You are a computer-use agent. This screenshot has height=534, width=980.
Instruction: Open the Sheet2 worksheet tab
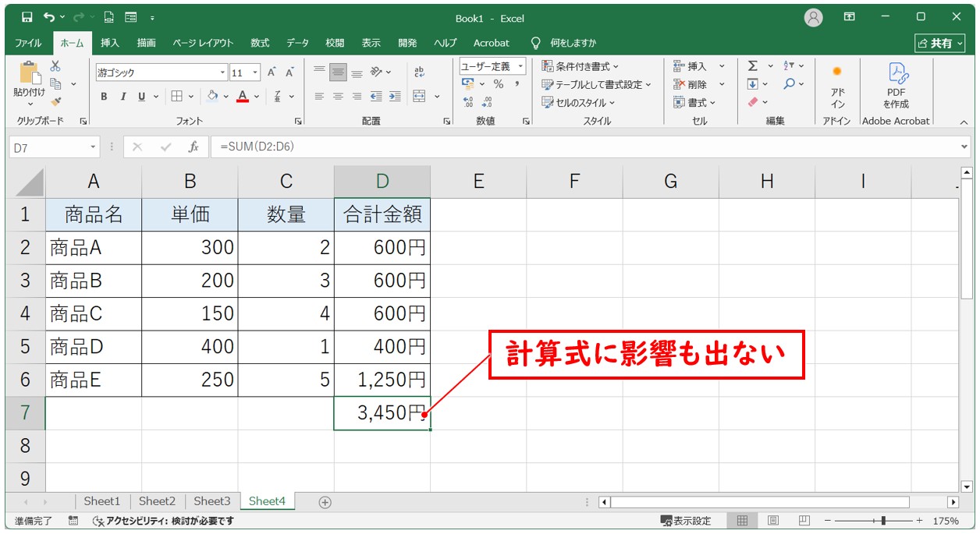tap(156, 501)
